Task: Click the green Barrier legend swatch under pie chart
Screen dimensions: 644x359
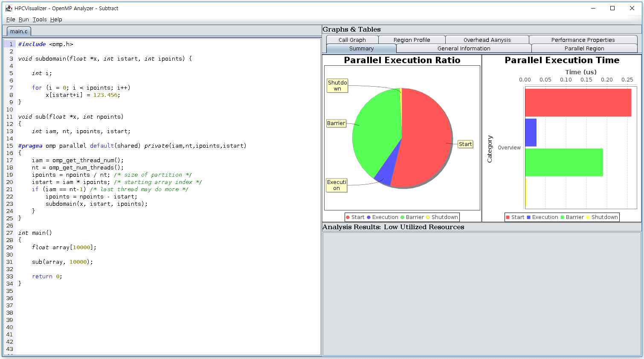Action: pyautogui.click(x=402, y=217)
